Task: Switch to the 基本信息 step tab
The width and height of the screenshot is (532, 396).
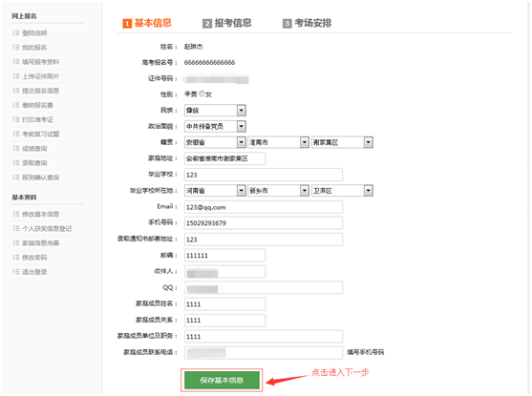Action: tap(147, 23)
